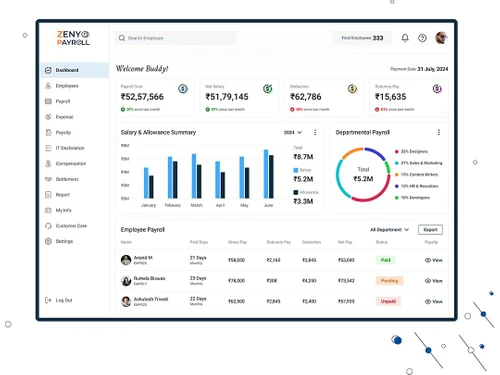
Task: Click Ashutosh Trivedi avatar photo
Action: 126,301
